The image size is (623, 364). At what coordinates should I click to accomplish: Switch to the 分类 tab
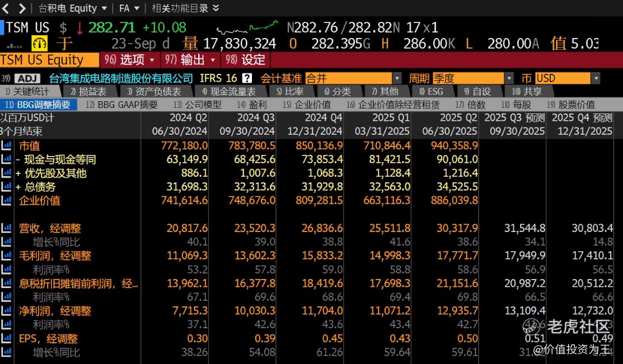pos(338,92)
